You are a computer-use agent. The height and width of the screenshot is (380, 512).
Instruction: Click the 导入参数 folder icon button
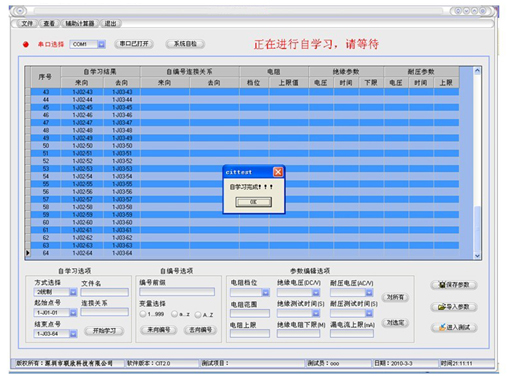coord(454,306)
